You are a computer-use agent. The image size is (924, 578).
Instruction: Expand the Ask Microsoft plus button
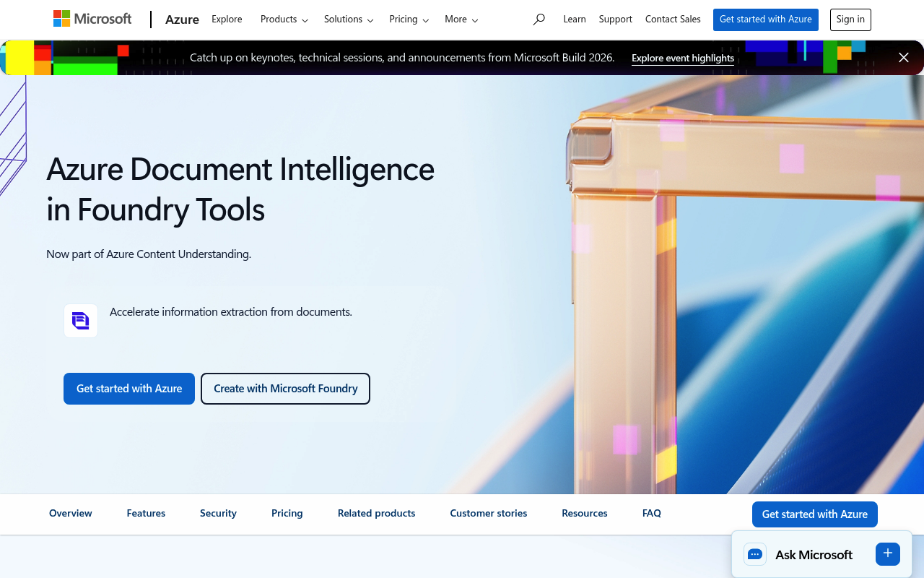point(888,554)
